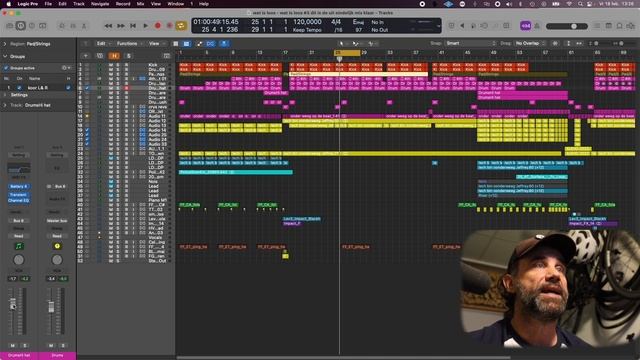
Task: Open the Functions menu in Tracks area
Action: (129, 43)
